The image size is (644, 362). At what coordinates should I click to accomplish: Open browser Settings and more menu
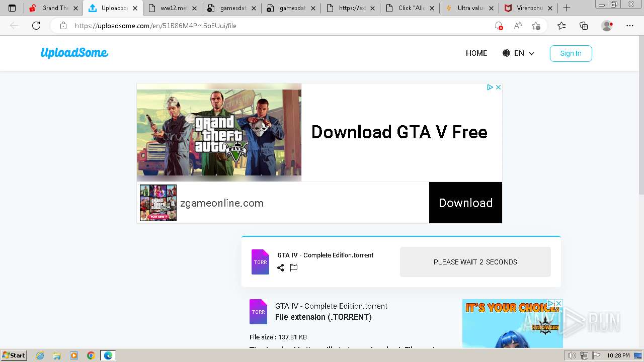pyautogui.click(x=630, y=26)
